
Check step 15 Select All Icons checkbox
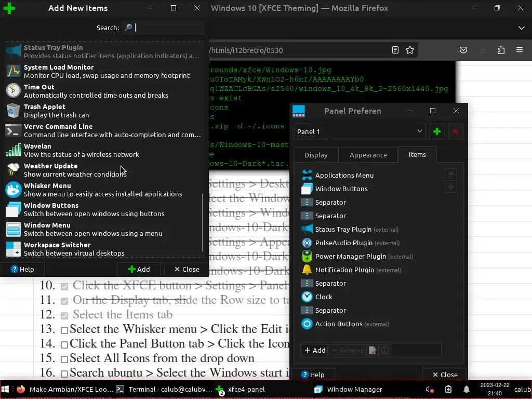coord(64,359)
